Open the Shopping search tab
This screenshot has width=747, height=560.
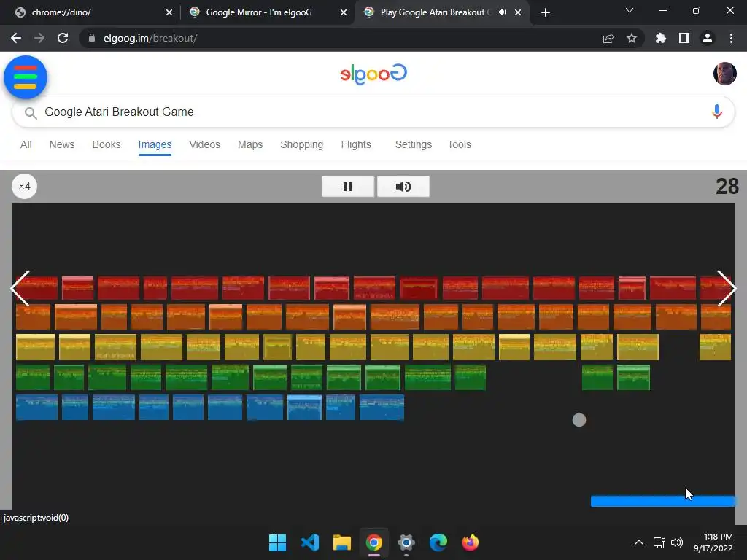coord(301,144)
